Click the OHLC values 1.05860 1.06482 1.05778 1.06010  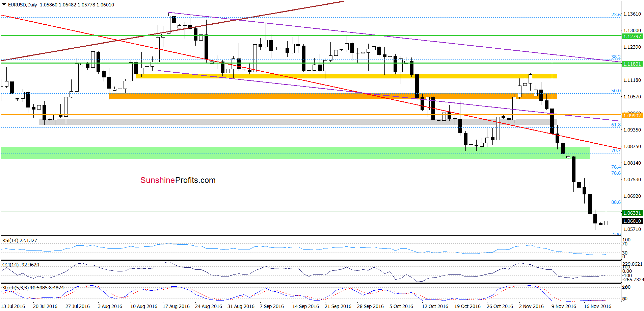(x=77, y=5)
